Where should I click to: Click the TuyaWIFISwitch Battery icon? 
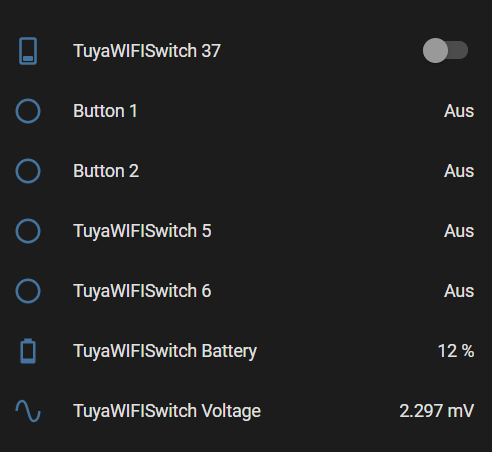(28, 351)
